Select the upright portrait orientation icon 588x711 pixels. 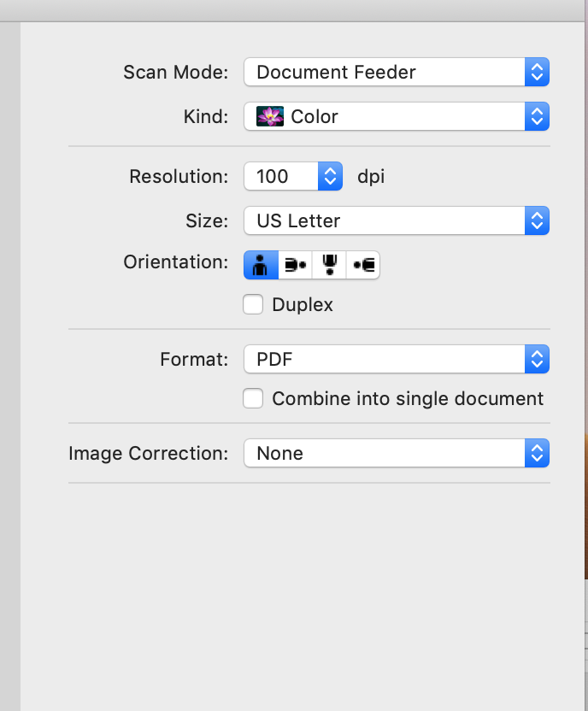click(x=261, y=265)
